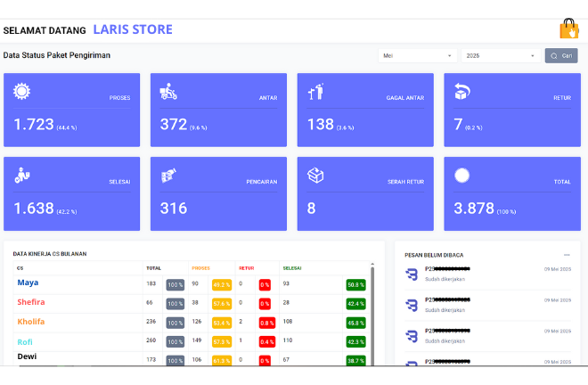Open the topmost unread message icon
The height and width of the screenshot is (385, 588).
coord(412,274)
